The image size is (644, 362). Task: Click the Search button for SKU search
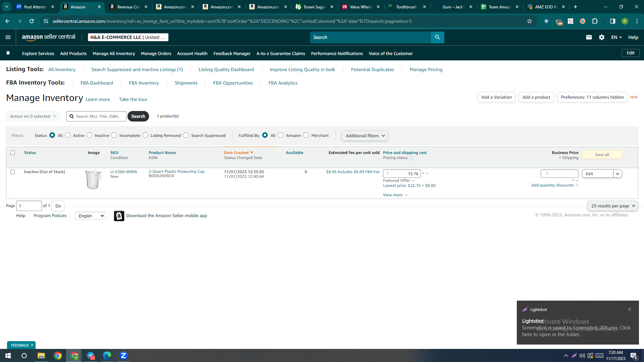click(138, 116)
